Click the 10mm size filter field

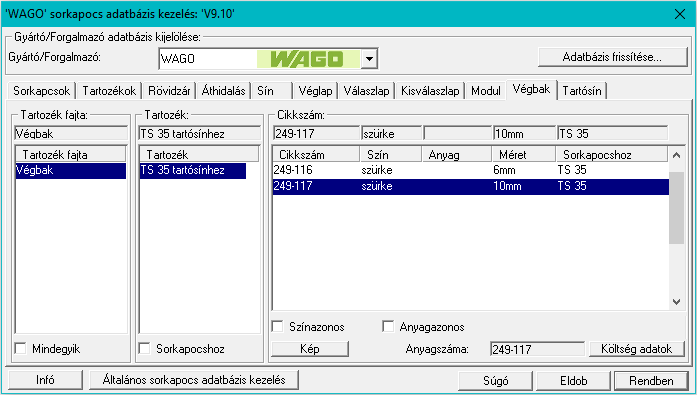[x=525, y=133]
